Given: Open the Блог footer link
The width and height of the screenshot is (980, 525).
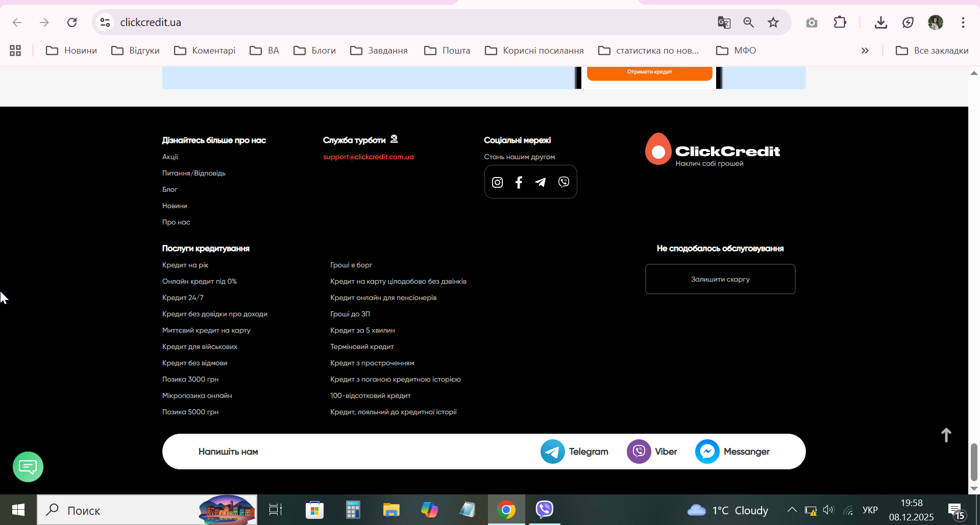Looking at the screenshot, I should click(x=170, y=189).
